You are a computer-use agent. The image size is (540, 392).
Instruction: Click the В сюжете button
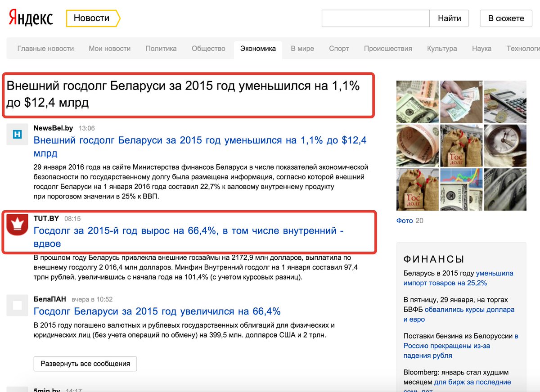pos(506,18)
